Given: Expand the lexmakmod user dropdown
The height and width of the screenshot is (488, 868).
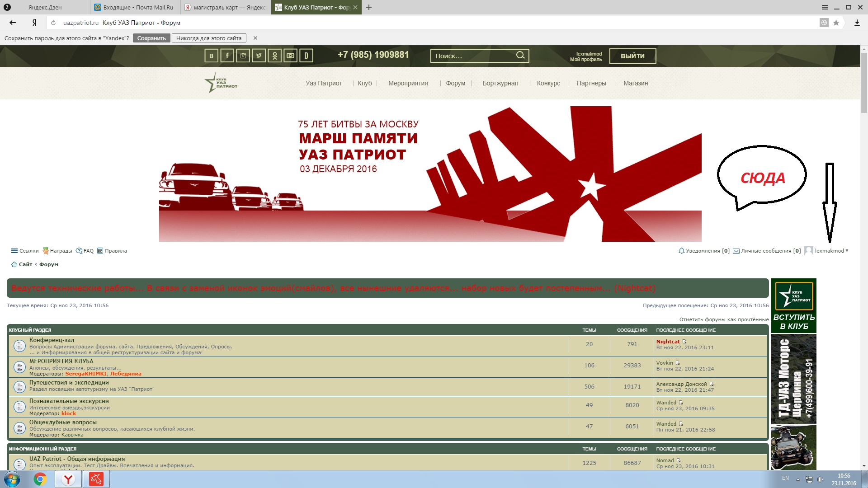Looking at the screenshot, I should click(x=831, y=251).
